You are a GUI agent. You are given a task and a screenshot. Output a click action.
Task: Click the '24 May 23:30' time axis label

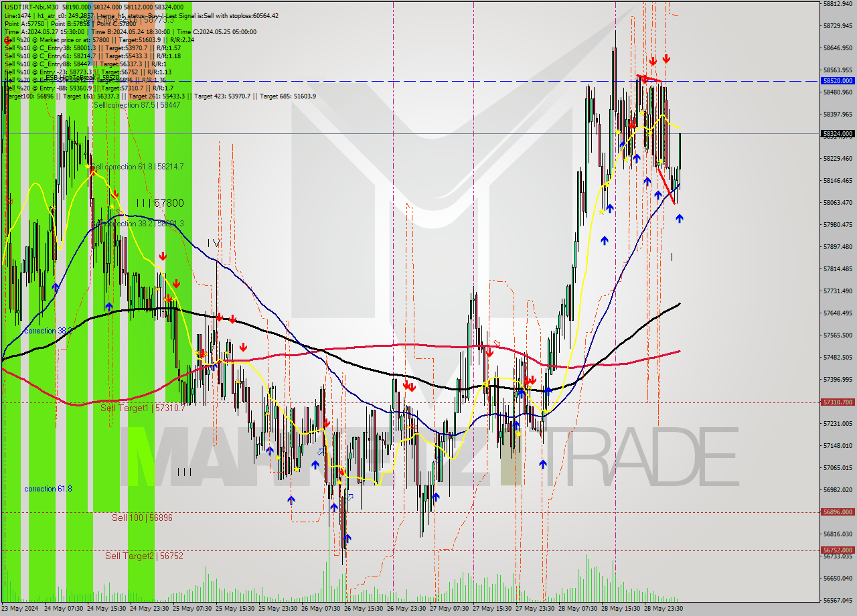point(149,609)
